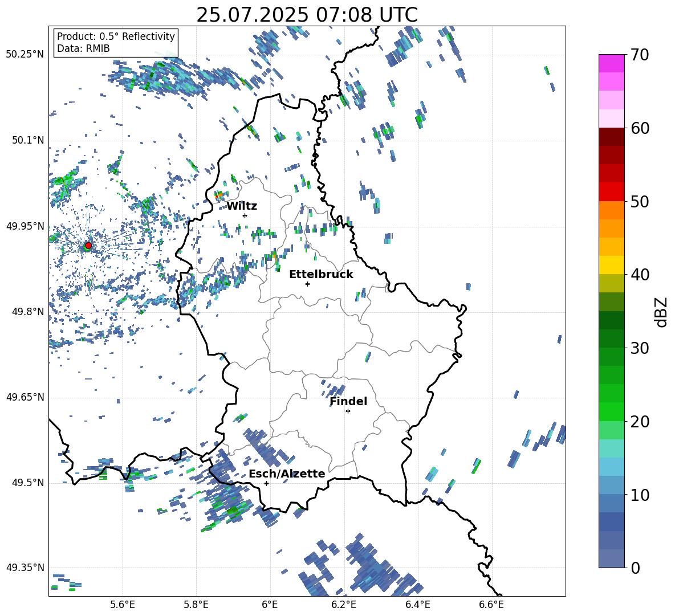Viewport: 675px width, 616px height.
Task: Click the 0 tick label on colorbar
Action: (x=635, y=568)
